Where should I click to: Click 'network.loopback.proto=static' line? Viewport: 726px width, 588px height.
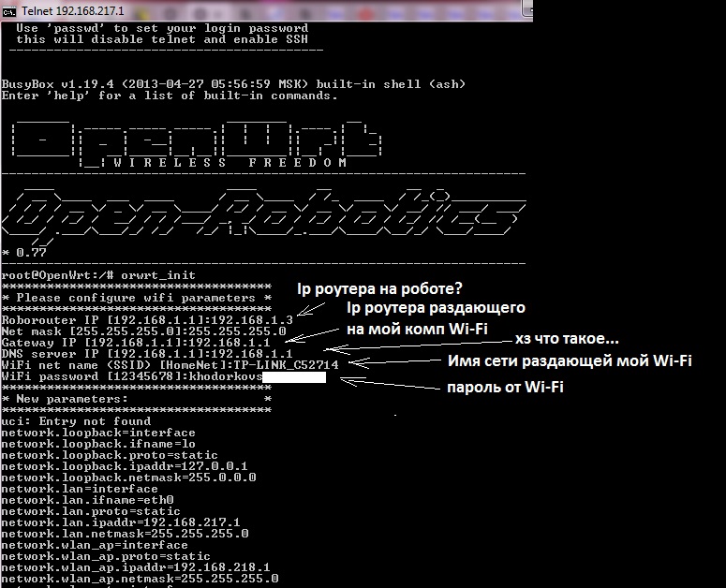(x=110, y=455)
